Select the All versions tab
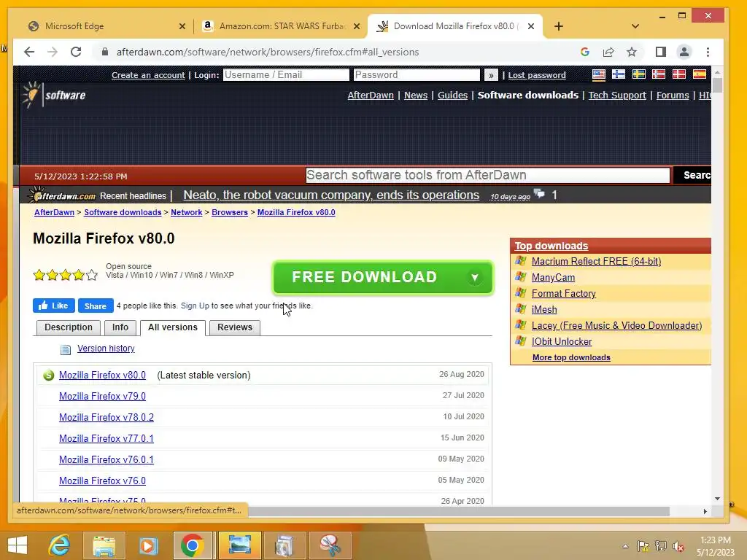This screenshot has height=560, width=747. (x=173, y=327)
